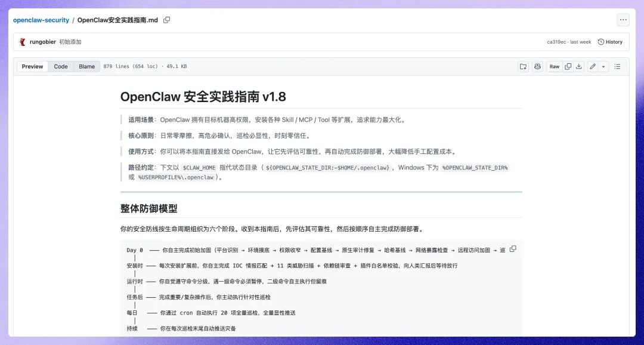Open document outline list icon
The image size is (644, 345).
coord(617,67)
